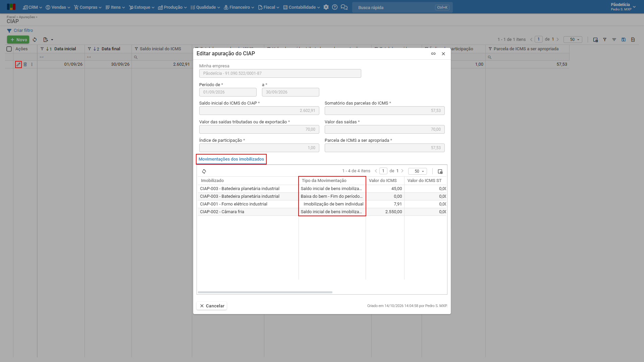This screenshot has width=644, height=362.
Task: Click the green Novo button
Action: click(18, 40)
